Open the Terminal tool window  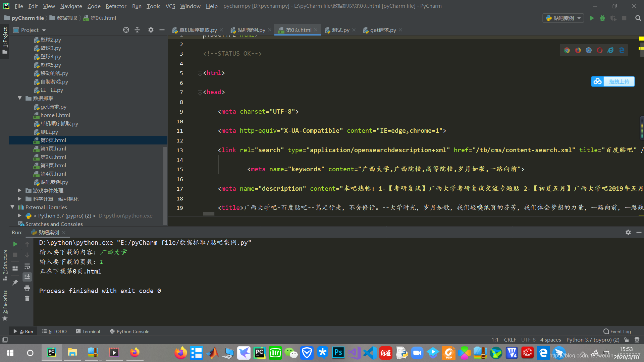click(88, 331)
